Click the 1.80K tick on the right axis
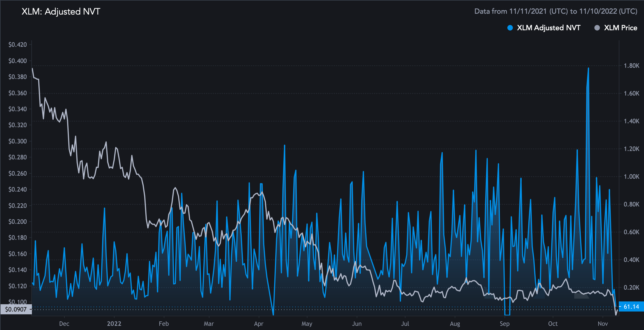The height and width of the screenshot is (330, 644). [631, 66]
